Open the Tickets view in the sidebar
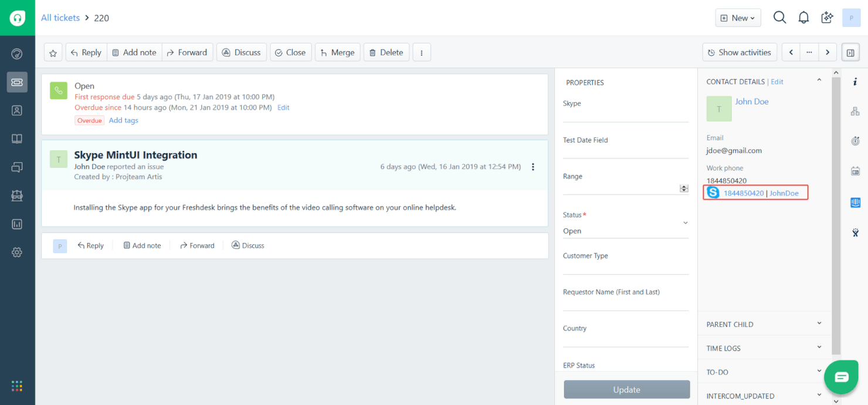 (x=16, y=82)
